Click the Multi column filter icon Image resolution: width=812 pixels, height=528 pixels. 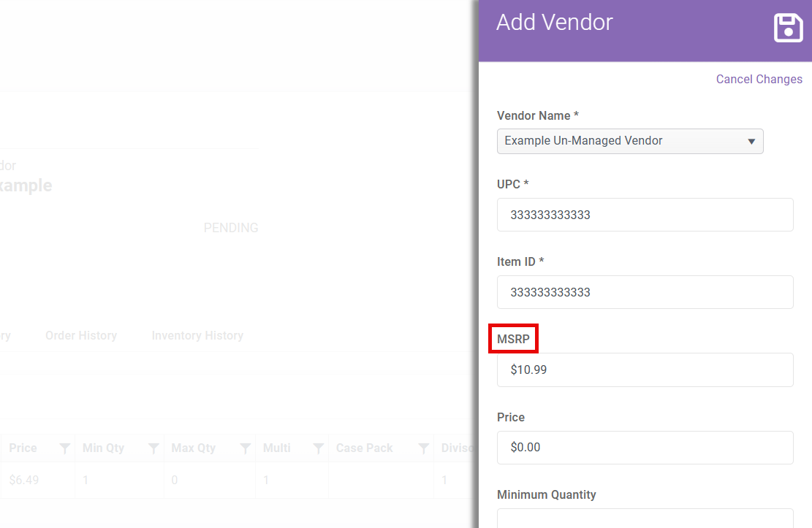point(319,448)
